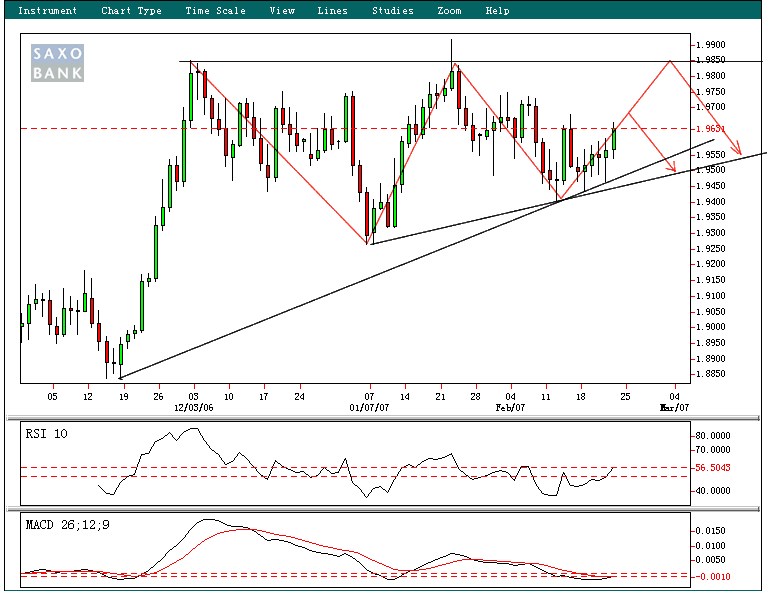767x591 pixels.
Task: Open the Chart Type menu
Action: (x=131, y=10)
